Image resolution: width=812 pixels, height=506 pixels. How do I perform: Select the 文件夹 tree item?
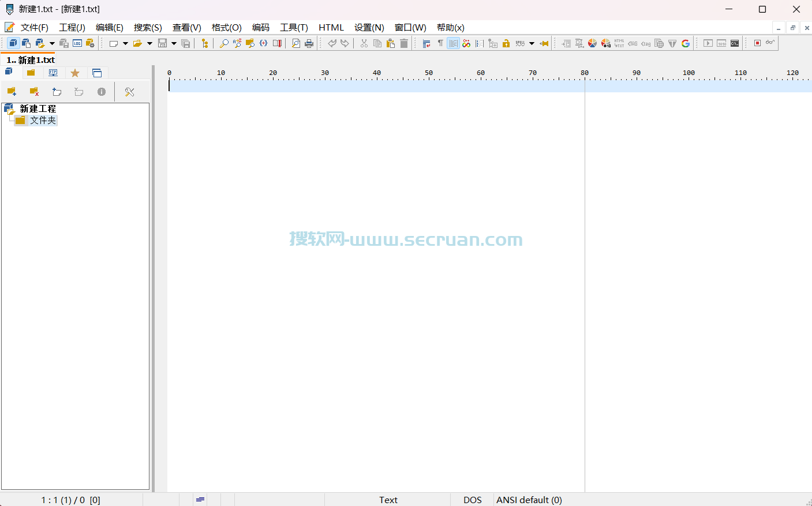[43, 120]
